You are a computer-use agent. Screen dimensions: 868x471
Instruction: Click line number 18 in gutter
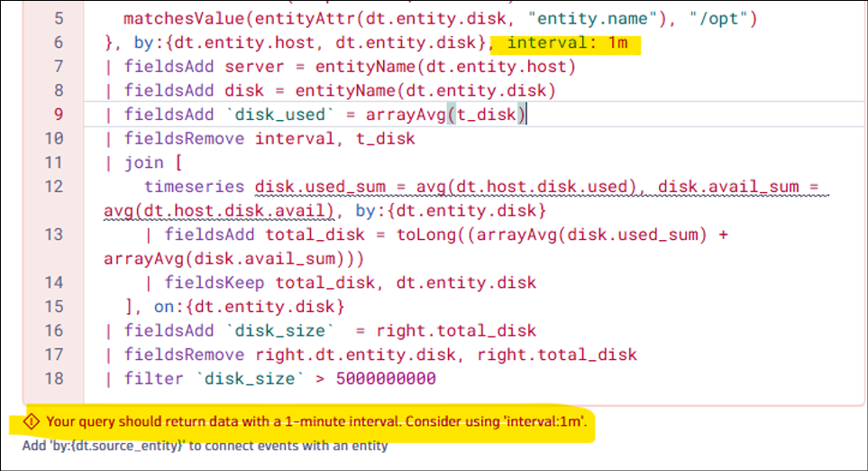pyautogui.click(x=54, y=378)
